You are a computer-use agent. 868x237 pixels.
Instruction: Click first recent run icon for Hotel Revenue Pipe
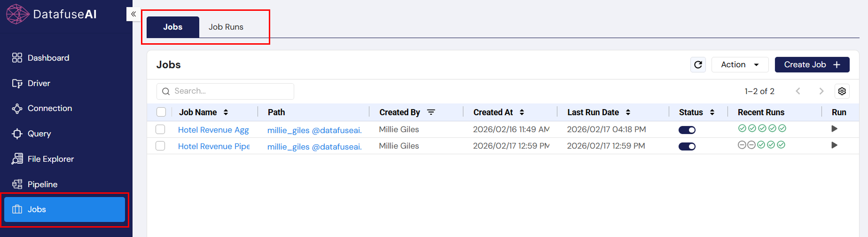tap(742, 145)
